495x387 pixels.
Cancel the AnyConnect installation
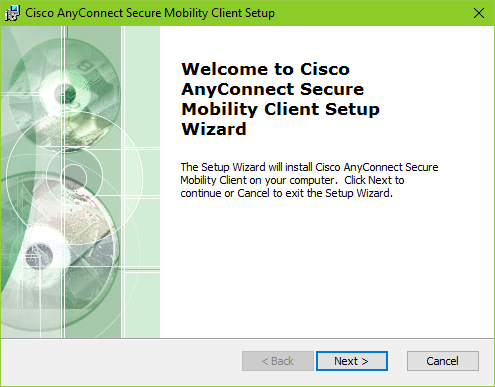click(x=443, y=361)
